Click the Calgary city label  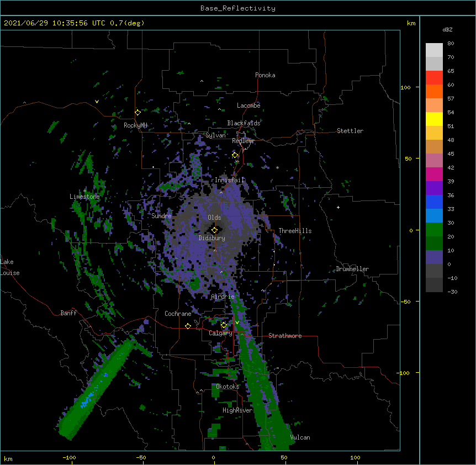(x=220, y=333)
